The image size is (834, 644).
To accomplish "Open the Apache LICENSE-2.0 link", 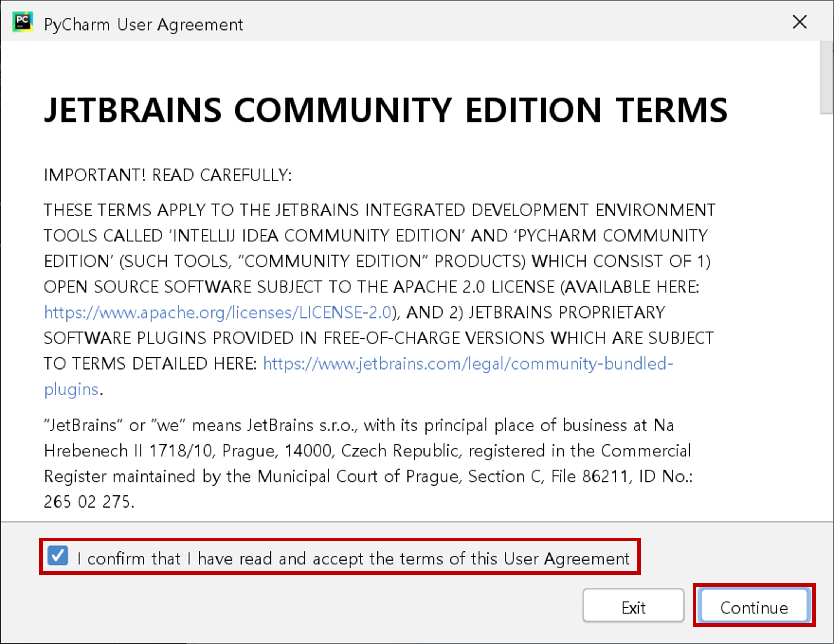I will click(x=218, y=313).
